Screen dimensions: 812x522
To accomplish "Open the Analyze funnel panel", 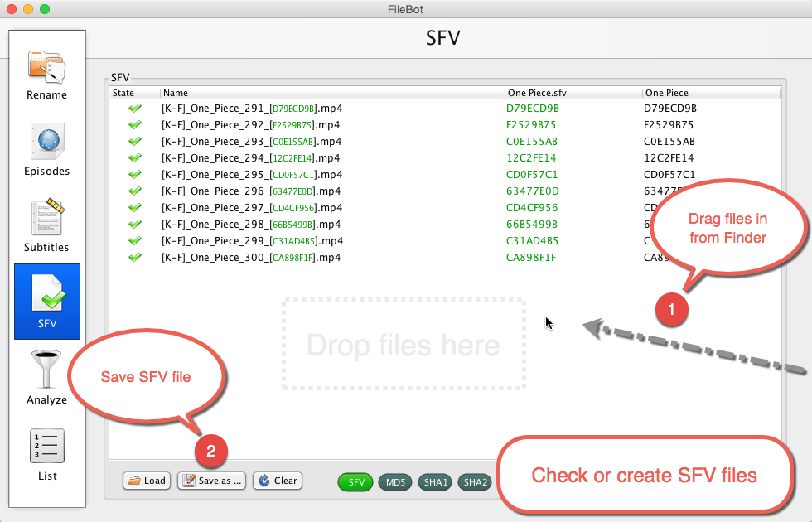I will point(46,378).
